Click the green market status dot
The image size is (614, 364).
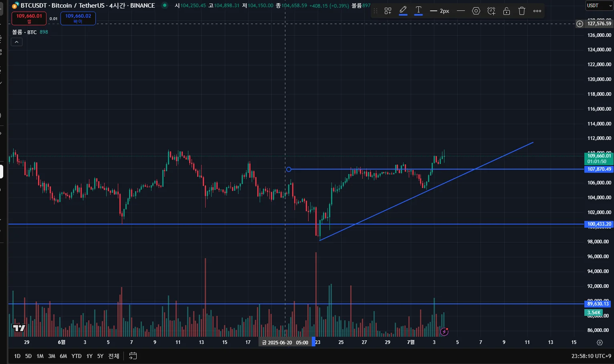coord(164,6)
